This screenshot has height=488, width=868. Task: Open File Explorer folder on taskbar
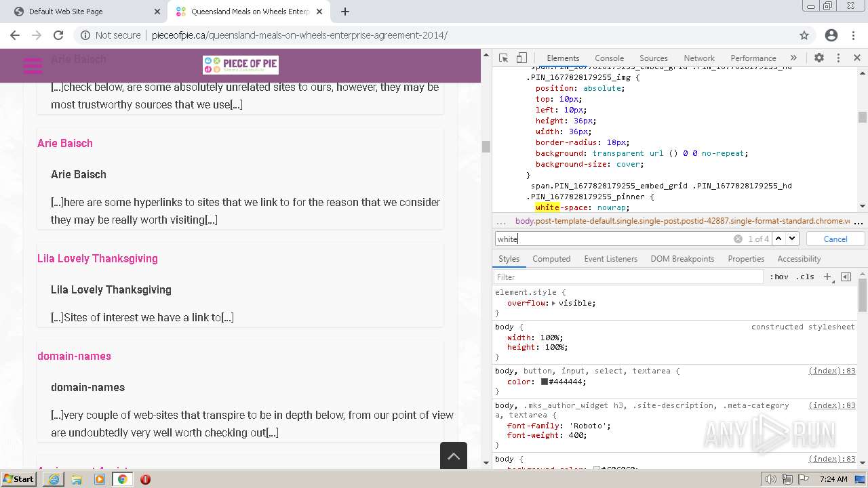[77, 479]
